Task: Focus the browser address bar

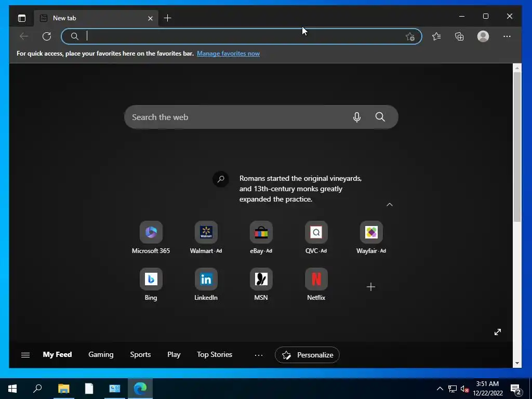Action: coord(241,36)
